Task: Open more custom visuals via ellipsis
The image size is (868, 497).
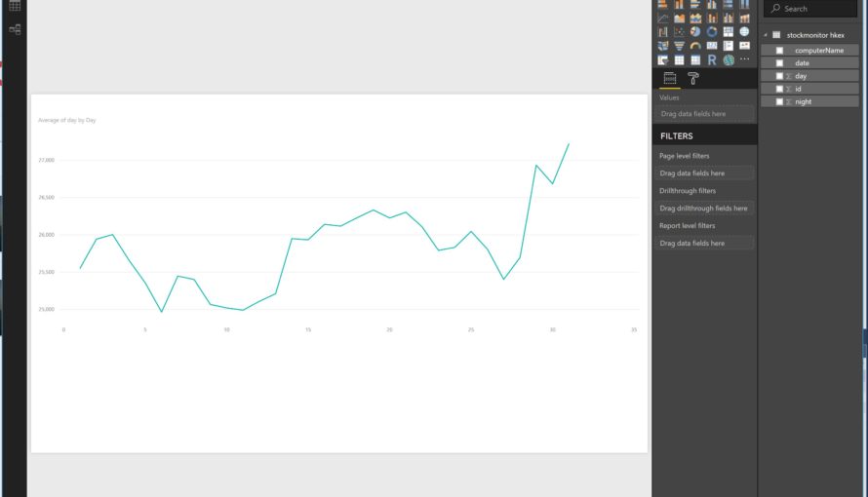Action: pos(744,59)
